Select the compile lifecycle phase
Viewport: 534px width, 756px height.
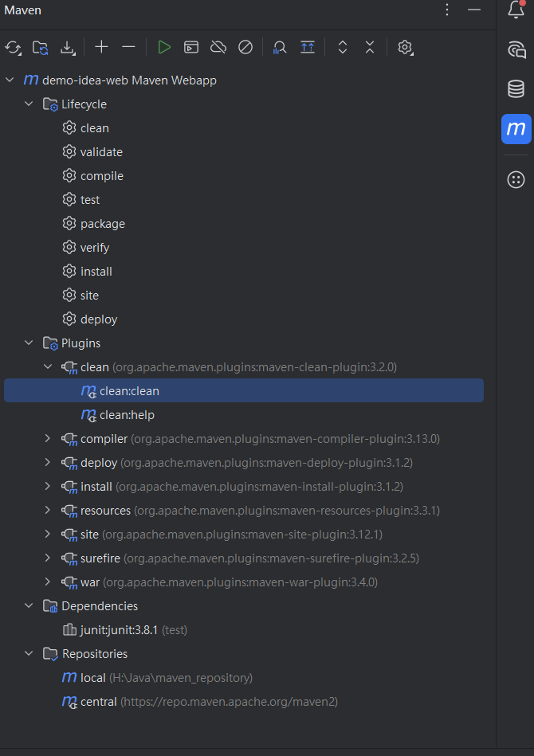(x=92, y=176)
